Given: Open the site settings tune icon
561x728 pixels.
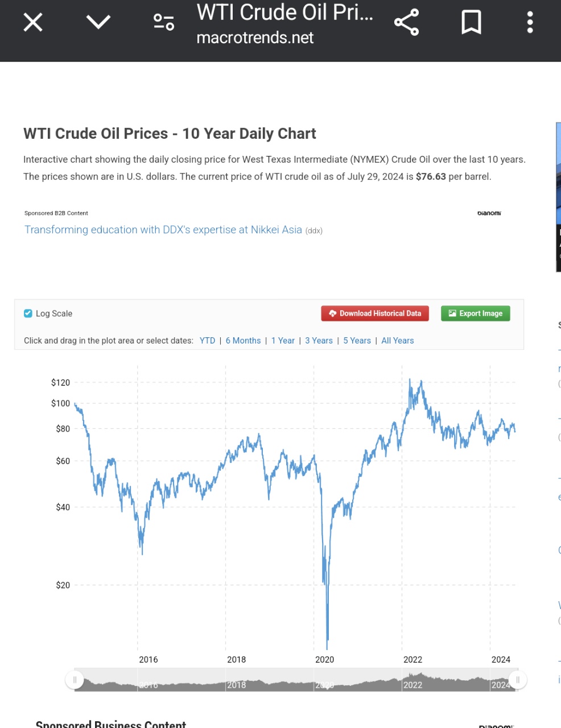Looking at the screenshot, I should coord(164,23).
